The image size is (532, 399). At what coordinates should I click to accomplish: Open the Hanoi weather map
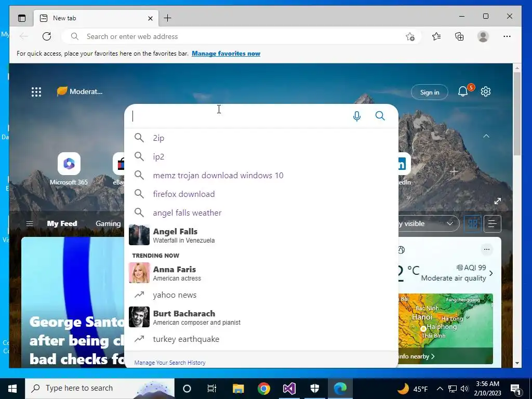pos(445,321)
